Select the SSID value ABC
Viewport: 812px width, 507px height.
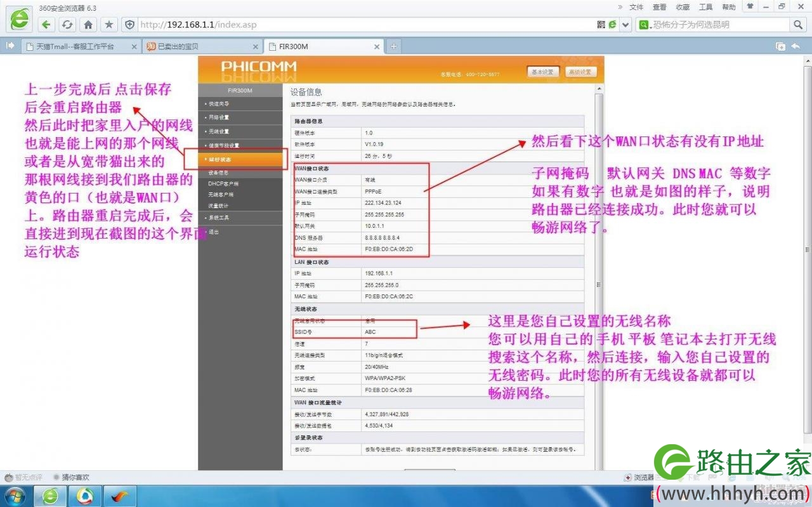click(370, 332)
